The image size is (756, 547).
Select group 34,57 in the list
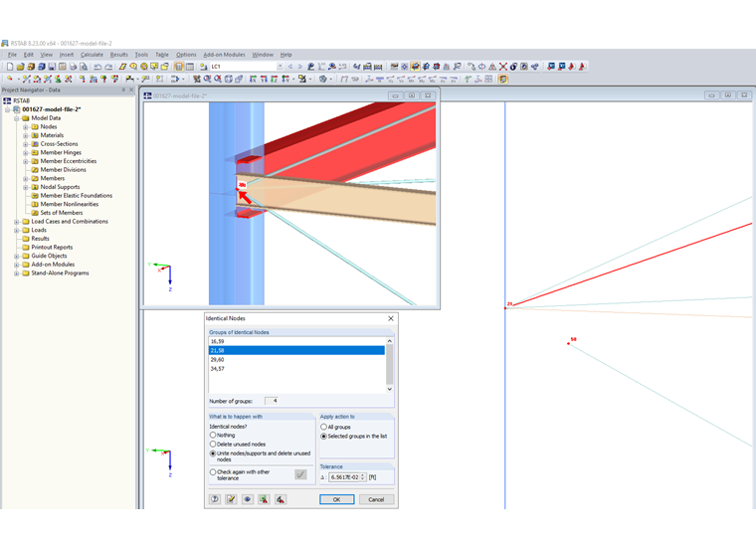pos(296,369)
